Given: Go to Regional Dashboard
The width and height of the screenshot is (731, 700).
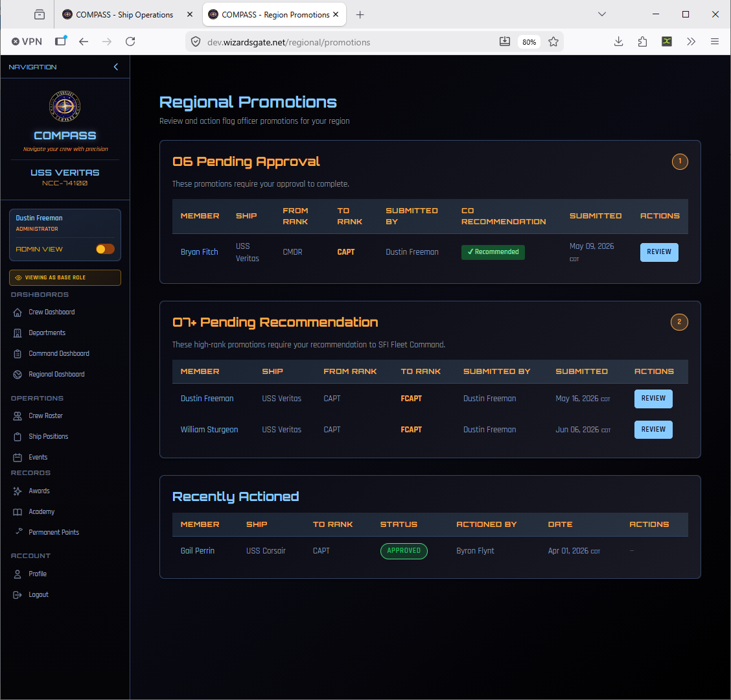Looking at the screenshot, I should pos(56,374).
